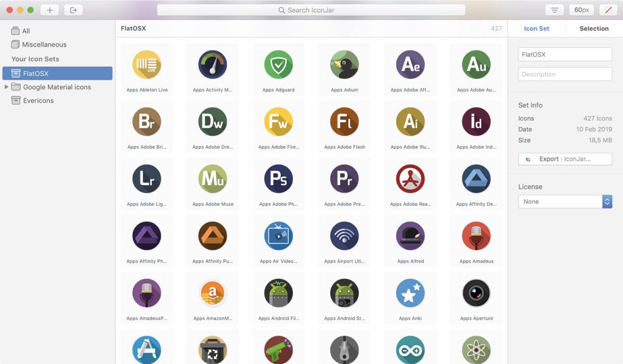The image size is (623, 364).
Task: Select the Apps Android File Transfer icon
Action: click(279, 293)
